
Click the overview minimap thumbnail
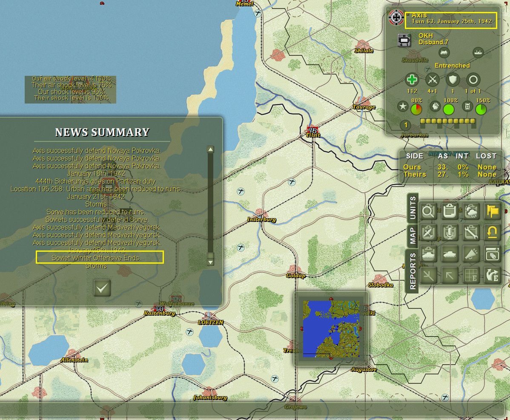click(331, 328)
